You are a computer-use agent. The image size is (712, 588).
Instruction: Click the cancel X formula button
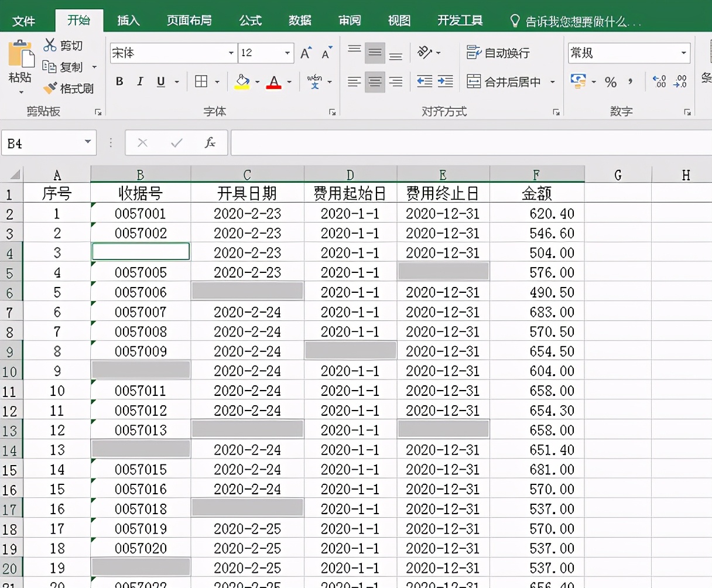click(x=142, y=142)
